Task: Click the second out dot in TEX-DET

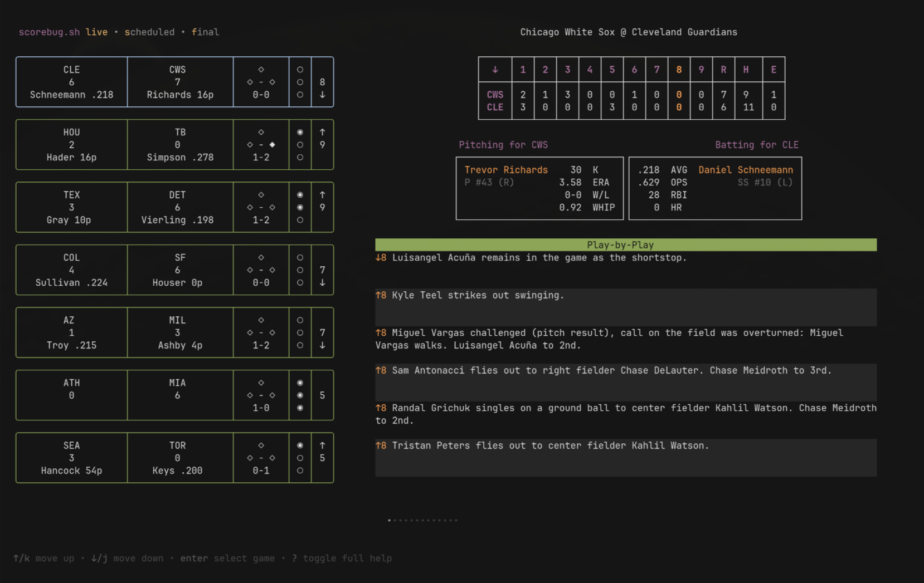Action: point(300,207)
